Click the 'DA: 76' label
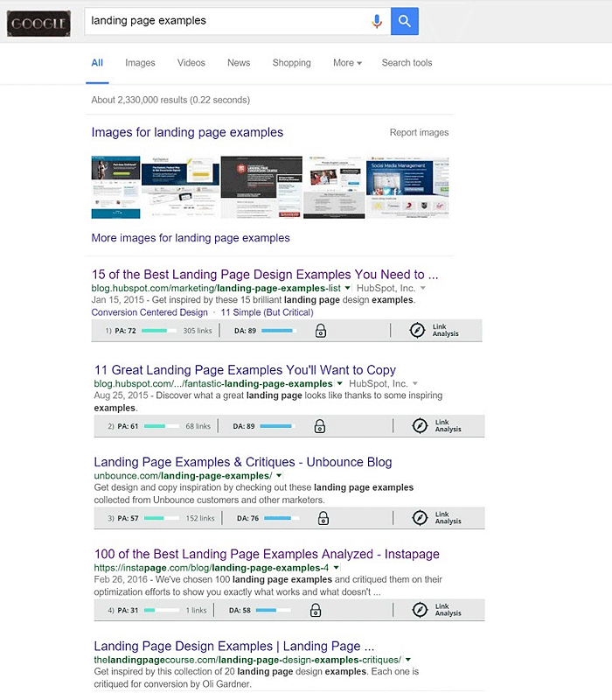Screen dimensions: 612x700 point(247,518)
